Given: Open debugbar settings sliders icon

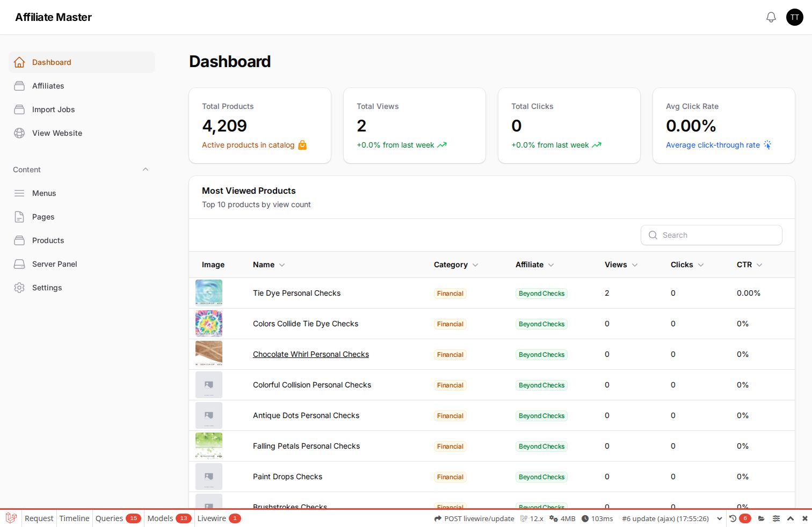Looking at the screenshot, I should pos(776,518).
